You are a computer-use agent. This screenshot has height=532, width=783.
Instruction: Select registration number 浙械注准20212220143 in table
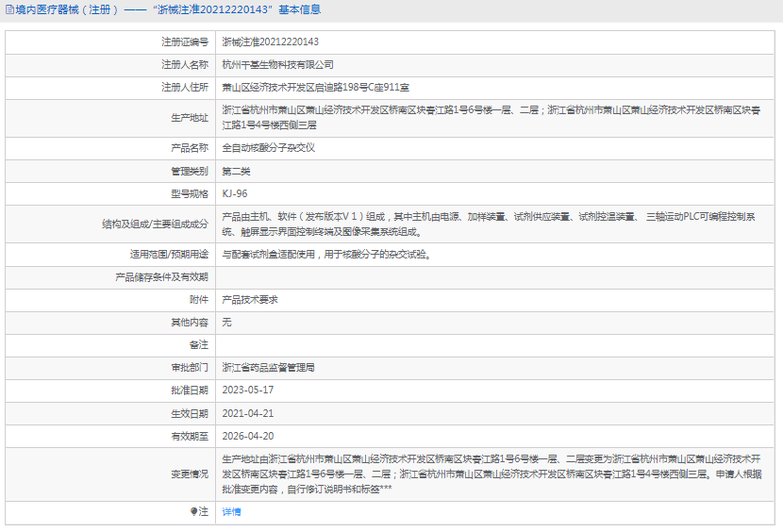[x=270, y=42]
